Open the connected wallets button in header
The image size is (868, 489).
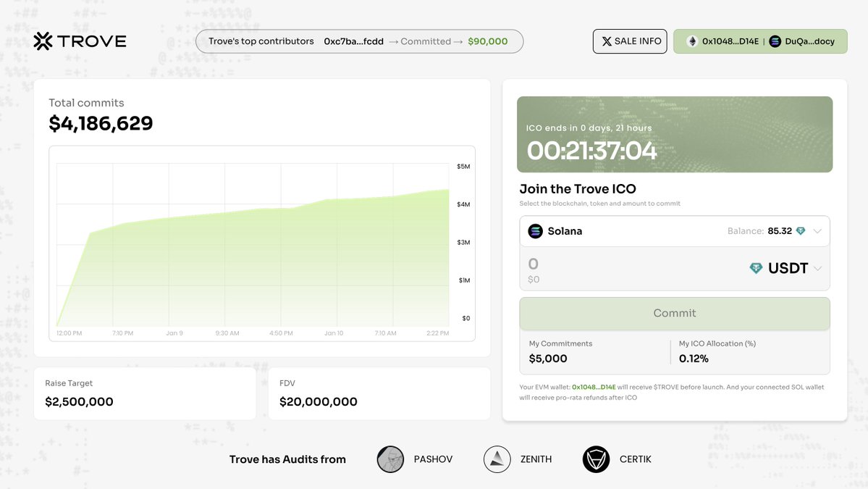click(x=760, y=41)
